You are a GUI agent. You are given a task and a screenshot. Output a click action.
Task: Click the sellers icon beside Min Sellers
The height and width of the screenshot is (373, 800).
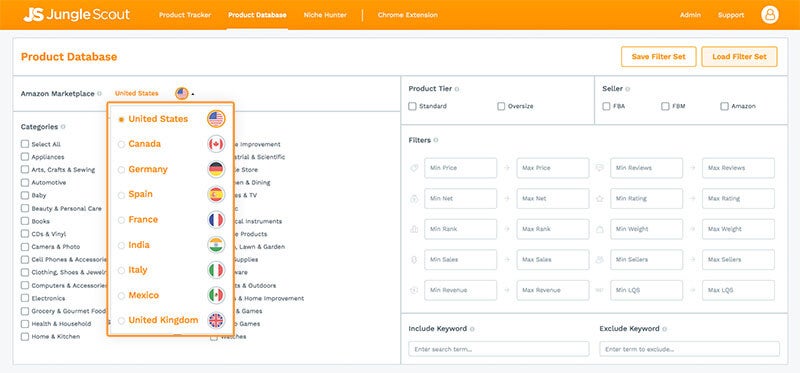pyautogui.click(x=600, y=260)
